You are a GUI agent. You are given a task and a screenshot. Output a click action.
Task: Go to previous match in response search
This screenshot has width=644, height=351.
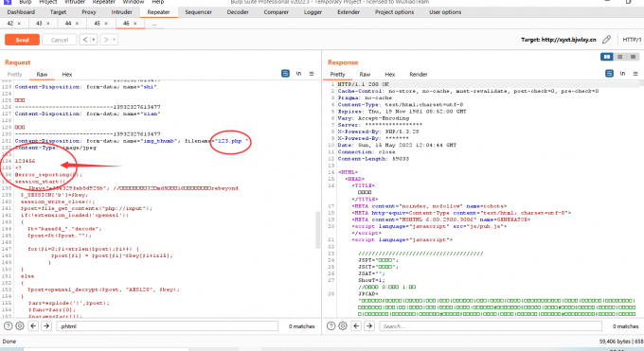[x=356, y=326]
